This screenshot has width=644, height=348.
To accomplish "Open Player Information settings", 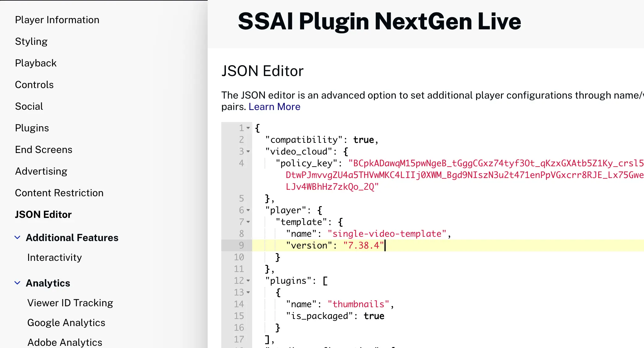I will click(x=57, y=20).
